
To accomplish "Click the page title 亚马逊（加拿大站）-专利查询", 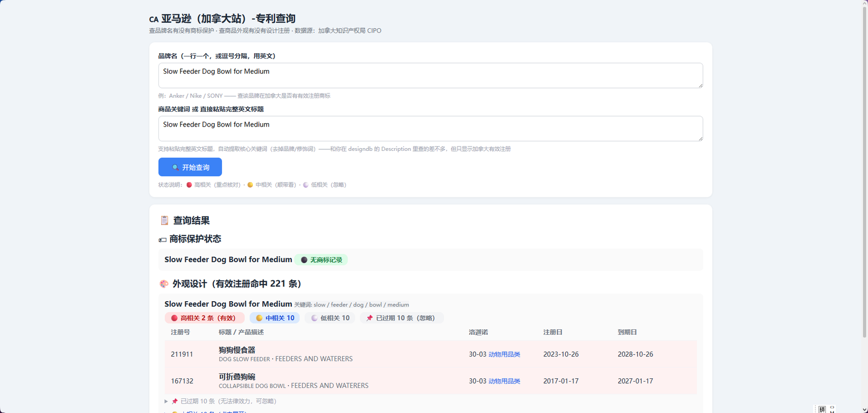I will click(228, 18).
